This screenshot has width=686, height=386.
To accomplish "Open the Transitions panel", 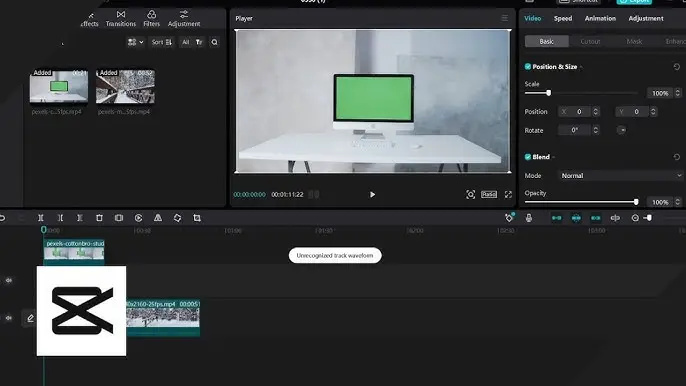I will pyautogui.click(x=121, y=19).
